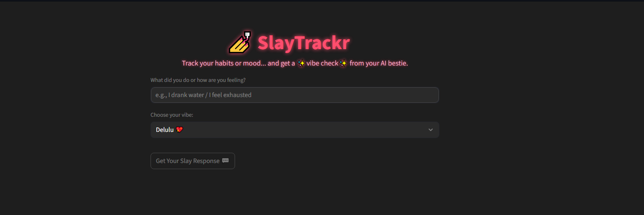Image resolution: width=644 pixels, height=215 pixels.
Task: Click the "Get Your Slay Response" button
Action: (x=193, y=161)
